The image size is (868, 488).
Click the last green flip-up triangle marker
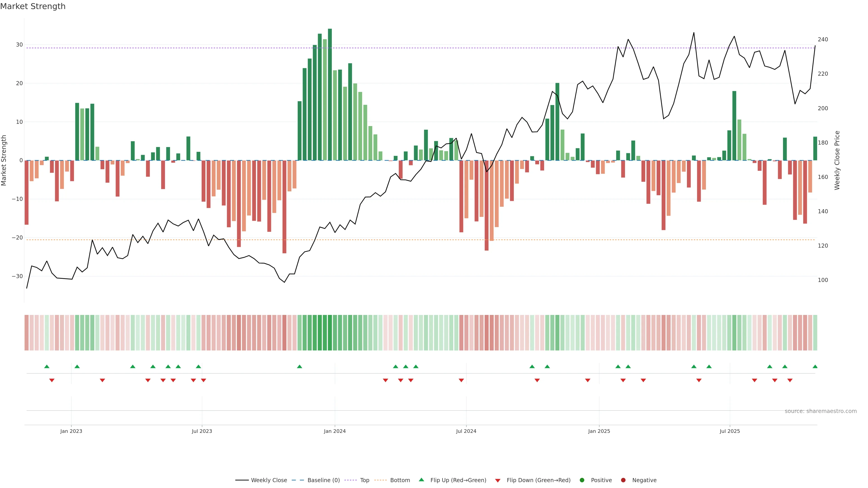815,366
